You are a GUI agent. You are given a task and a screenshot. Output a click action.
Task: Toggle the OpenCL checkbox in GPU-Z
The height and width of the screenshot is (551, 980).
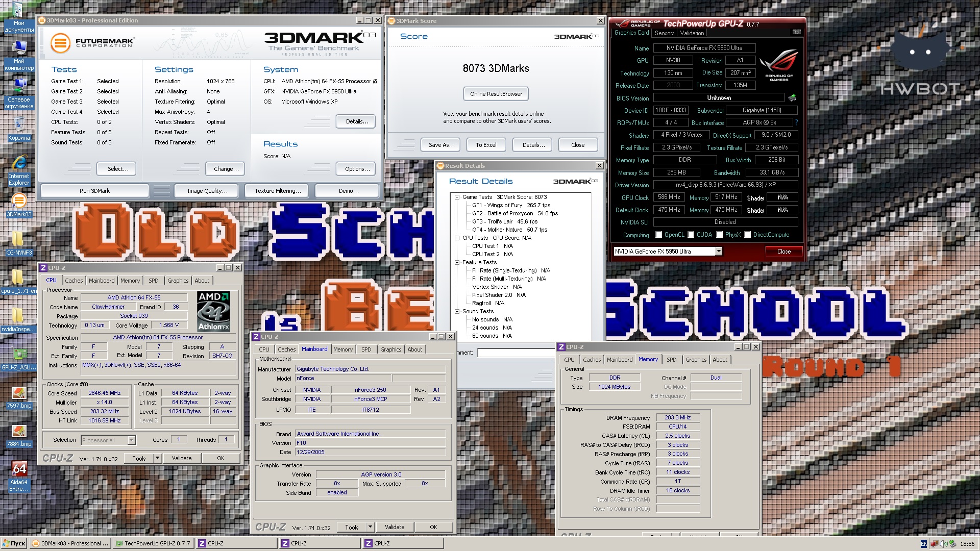click(659, 235)
